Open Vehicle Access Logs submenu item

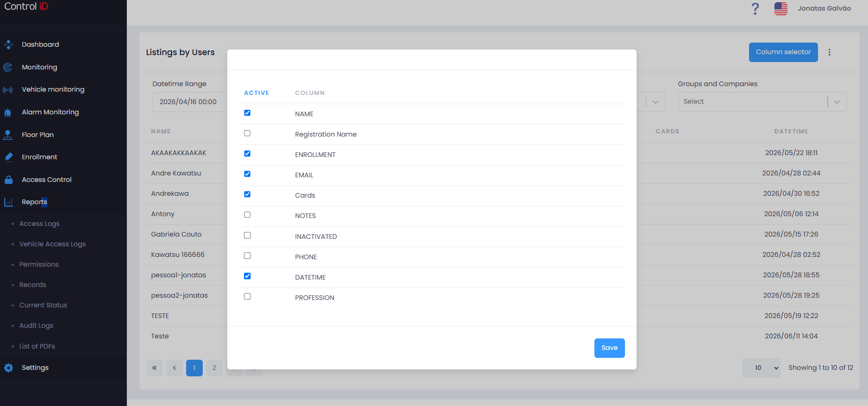tap(52, 244)
